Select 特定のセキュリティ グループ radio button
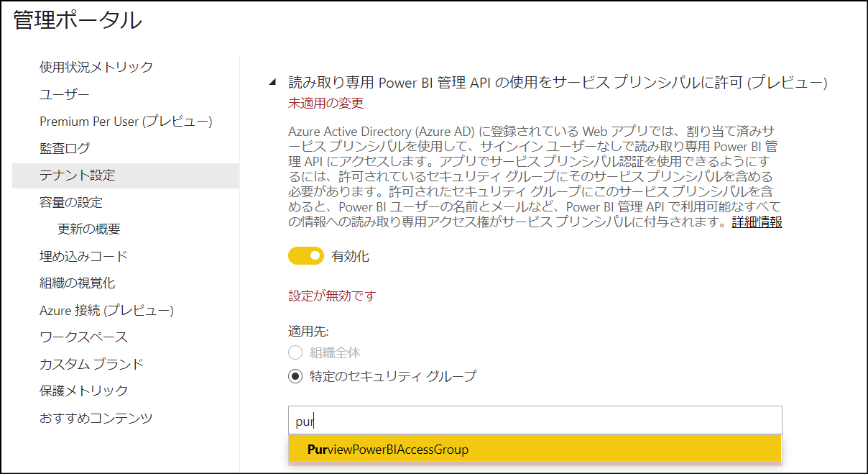Screen dimensions: 868x474 295,375
